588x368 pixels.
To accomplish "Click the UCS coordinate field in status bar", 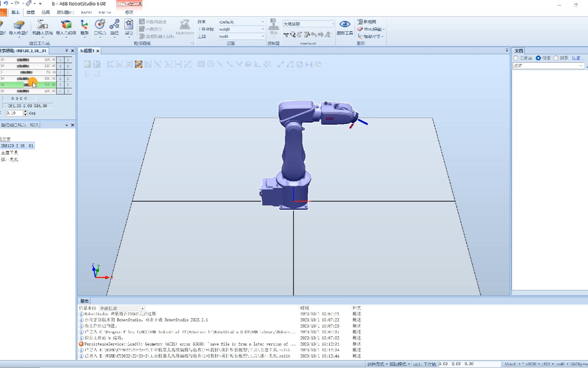I will point(470,364).
